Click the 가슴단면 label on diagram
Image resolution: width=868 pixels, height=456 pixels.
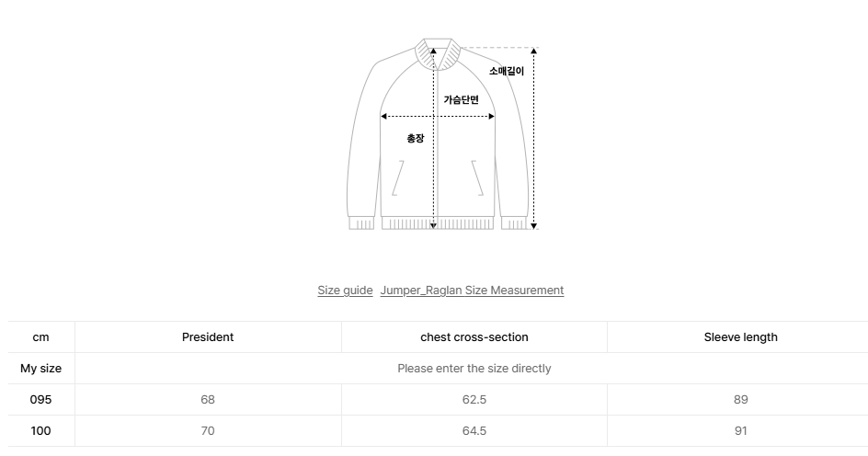tap(461, 100)
